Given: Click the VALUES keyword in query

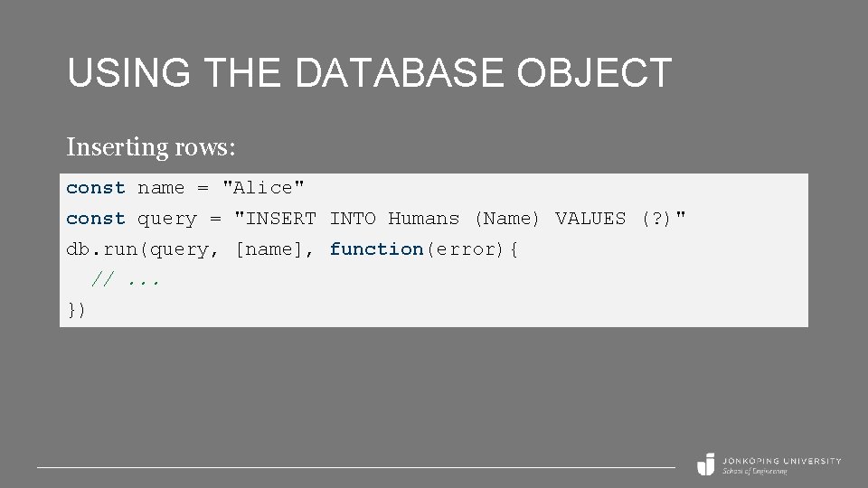Looking at the screenshot, I should 590,219.
